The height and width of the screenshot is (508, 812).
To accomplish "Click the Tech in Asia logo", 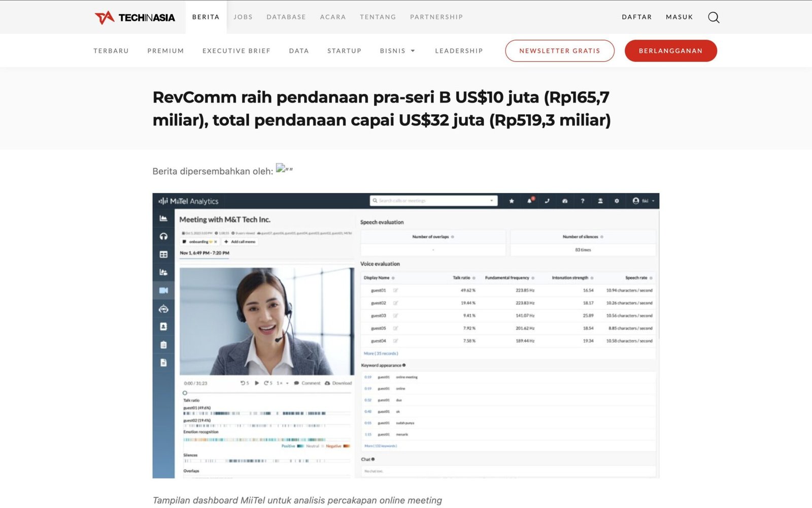I will click(x=134, y=17).
